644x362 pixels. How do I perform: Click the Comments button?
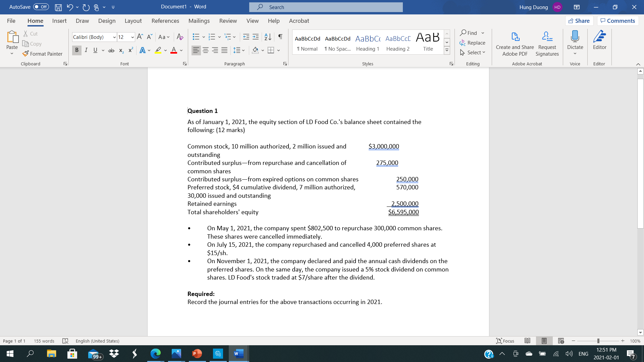point(618,21)
